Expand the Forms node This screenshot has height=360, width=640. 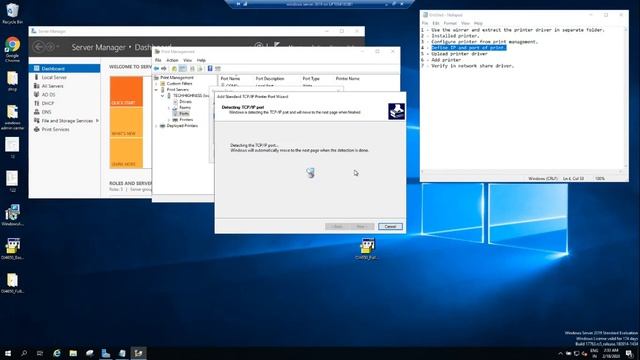pos(169,108)
